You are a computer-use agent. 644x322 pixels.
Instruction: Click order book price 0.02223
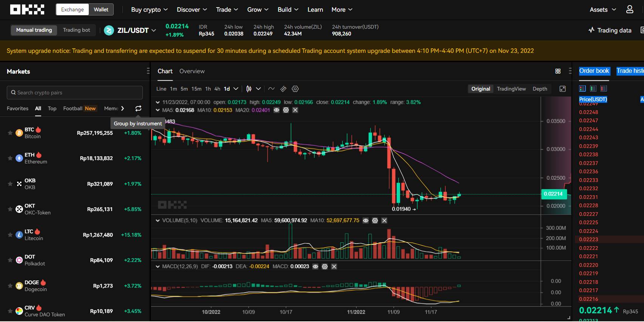(588, 239)
